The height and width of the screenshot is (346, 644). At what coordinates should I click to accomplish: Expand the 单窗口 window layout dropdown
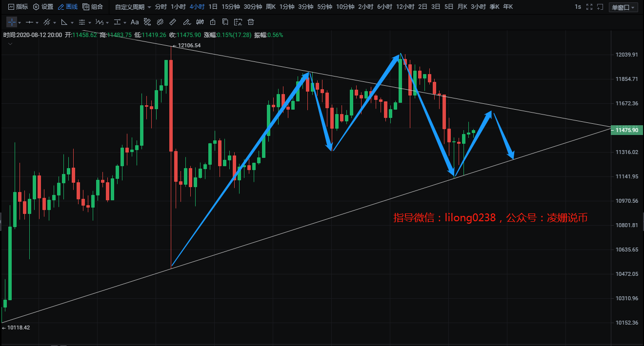coord(624,7)
